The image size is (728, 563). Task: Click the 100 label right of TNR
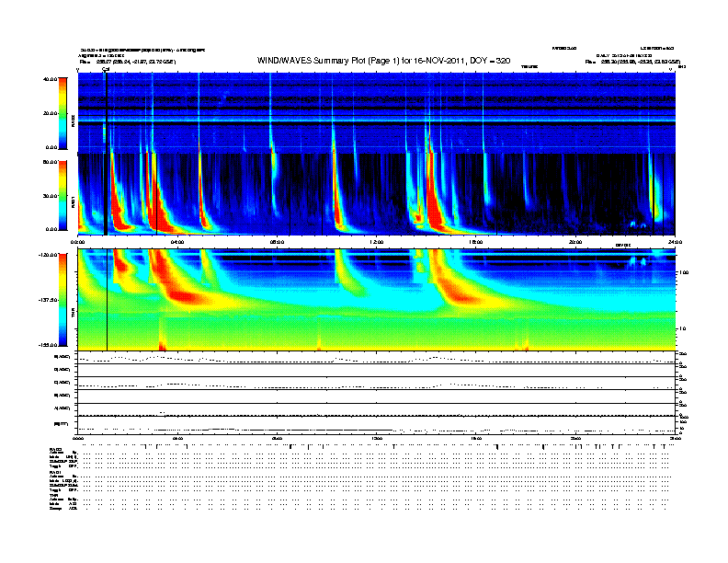coord(684,272)
